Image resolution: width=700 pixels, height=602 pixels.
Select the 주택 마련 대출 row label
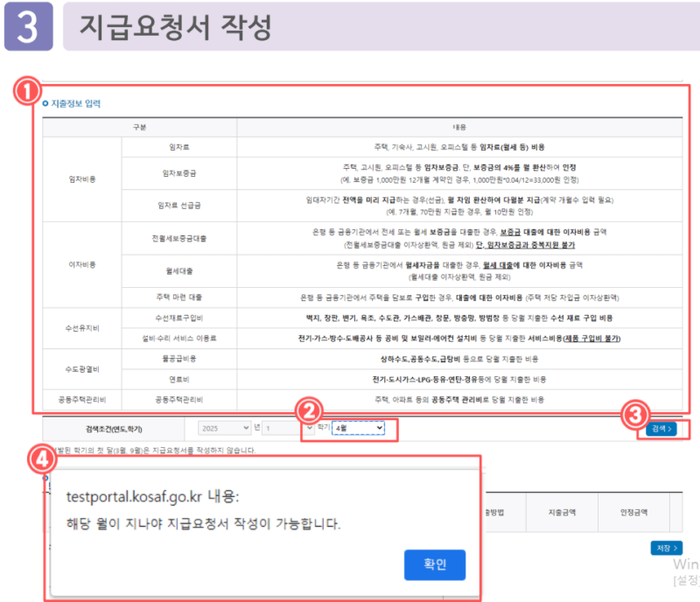pos(179,297)
